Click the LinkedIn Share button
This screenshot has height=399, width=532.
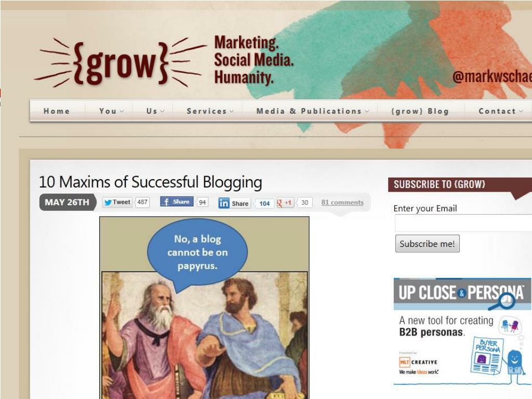click(x=234, y=203)
